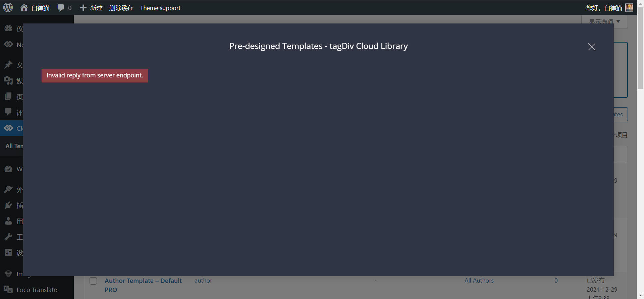Follow the All Authors link
The height and width of the screenshot is (299, 644).
[x=479, y=281]
